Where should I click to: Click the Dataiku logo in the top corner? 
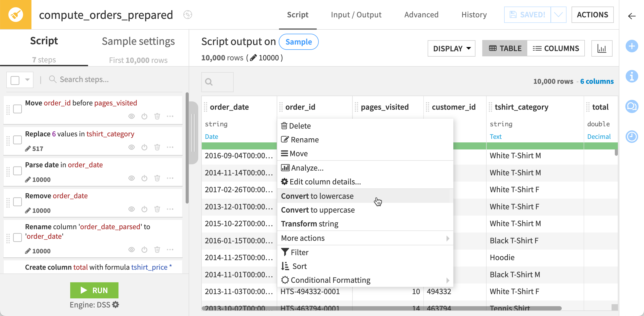coord(16,15)
